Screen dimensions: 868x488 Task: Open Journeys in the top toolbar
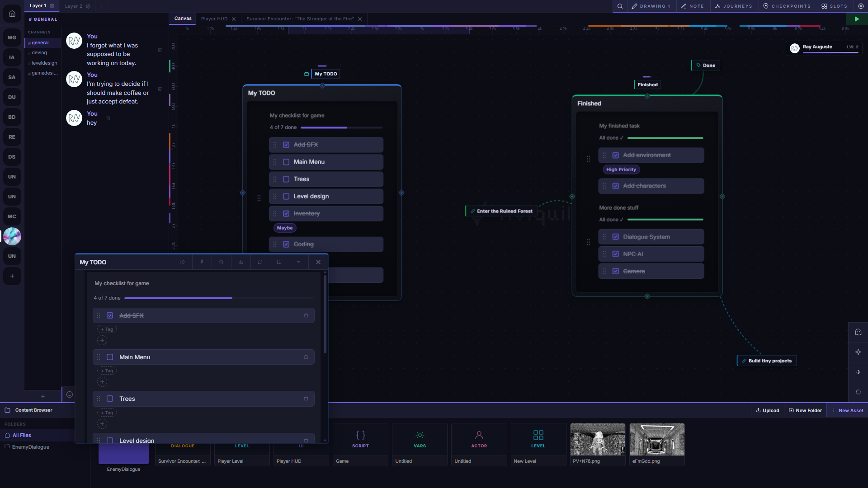click(733, 6)
